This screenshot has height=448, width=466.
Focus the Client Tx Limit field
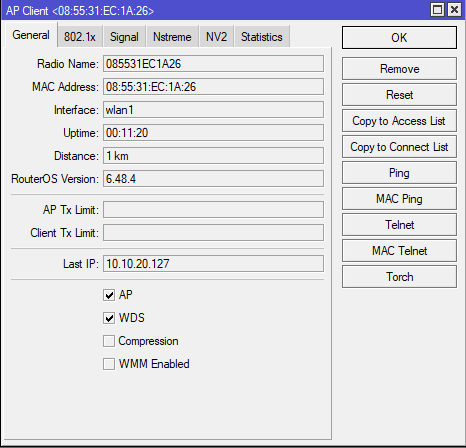pos(213,233)
